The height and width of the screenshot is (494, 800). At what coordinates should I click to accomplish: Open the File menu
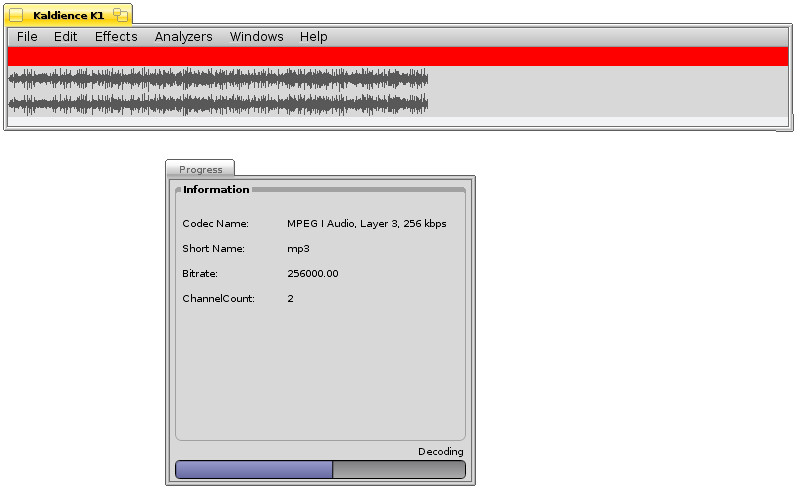click(x=27, y=37)
